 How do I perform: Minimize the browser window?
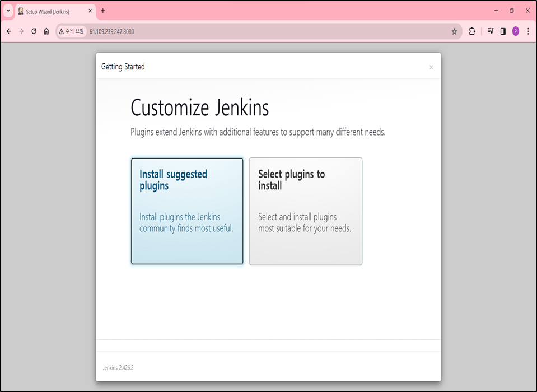pos(496,11)
